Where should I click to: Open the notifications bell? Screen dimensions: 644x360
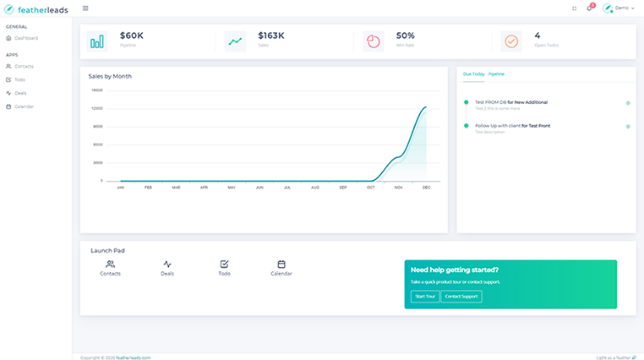point(589,8)
